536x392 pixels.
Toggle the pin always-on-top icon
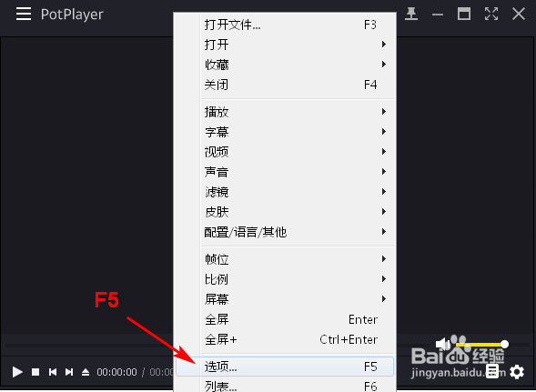point(411,14)
